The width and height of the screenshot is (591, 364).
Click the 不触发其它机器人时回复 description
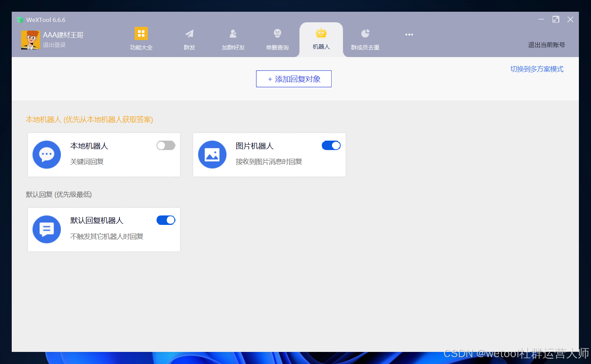coord(107,236)
